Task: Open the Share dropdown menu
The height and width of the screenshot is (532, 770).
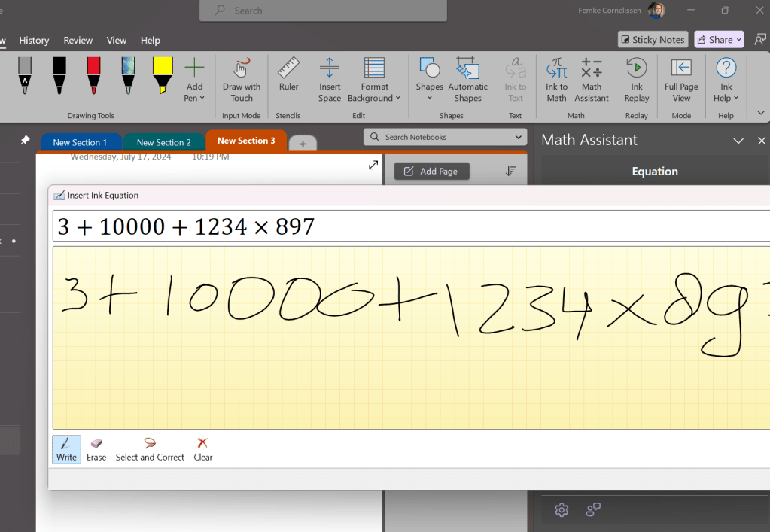Action: tap(719, 40)
